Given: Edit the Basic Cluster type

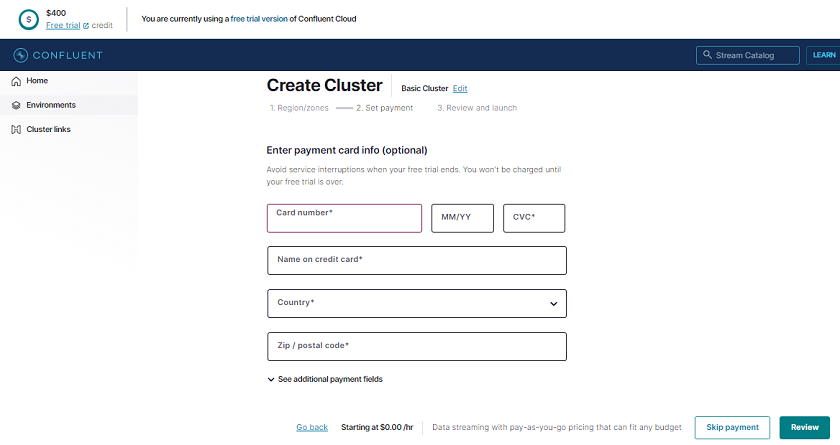Looking at the screenshot, I should click(460, 88).
